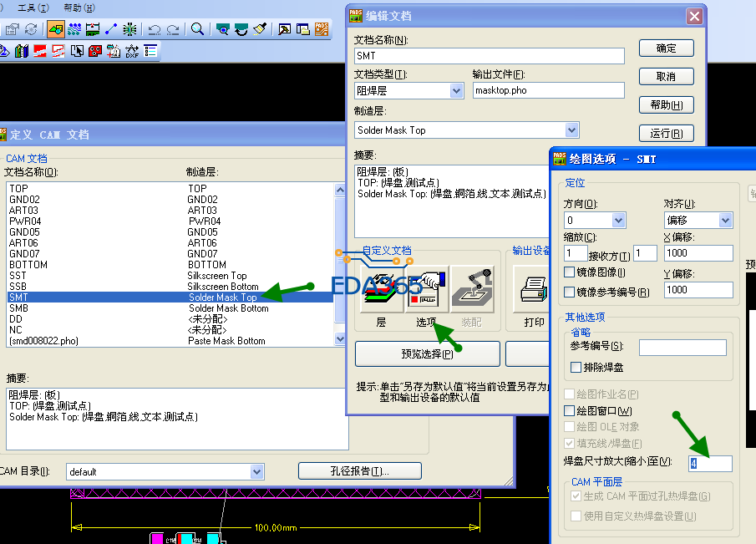Open the Design toolbar routing icon

pos(74,29)
